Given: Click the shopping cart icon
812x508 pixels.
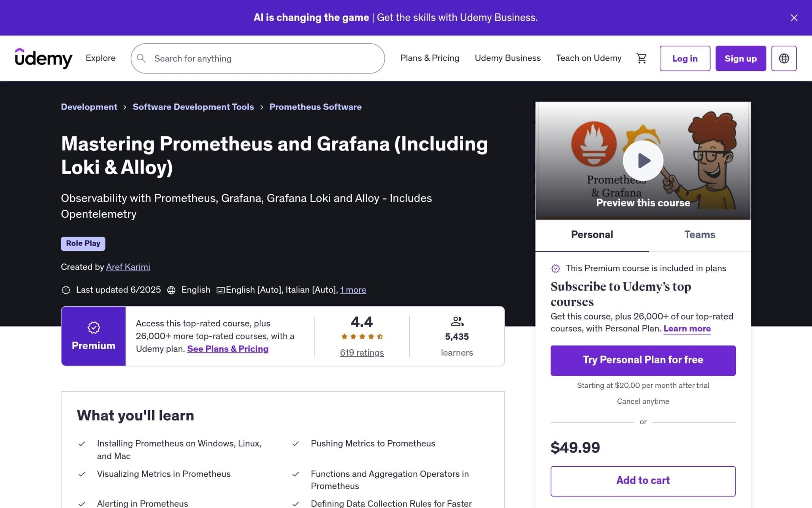Looking at the screenshot, I should [642, 58].
